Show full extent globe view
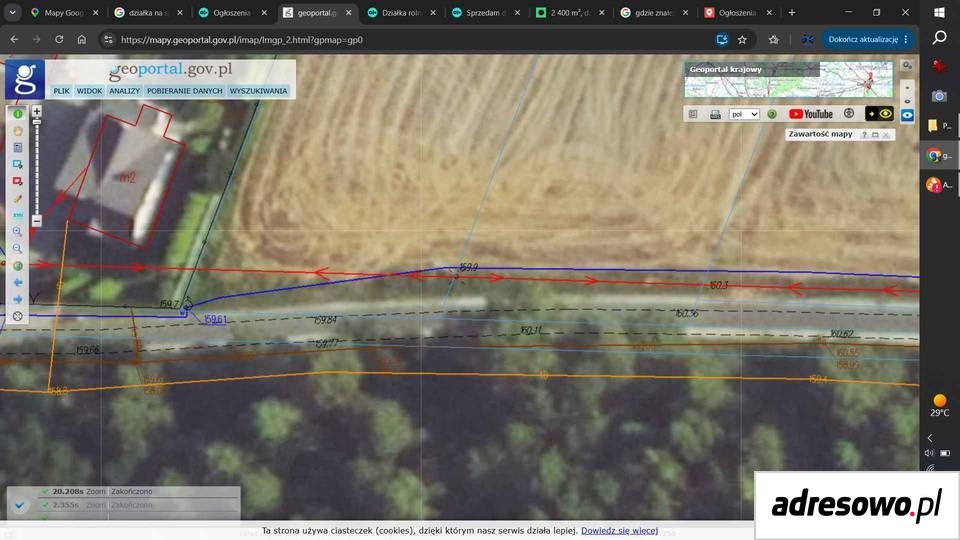This screenshot has height=540, width=960. click(x=18, y=266)
